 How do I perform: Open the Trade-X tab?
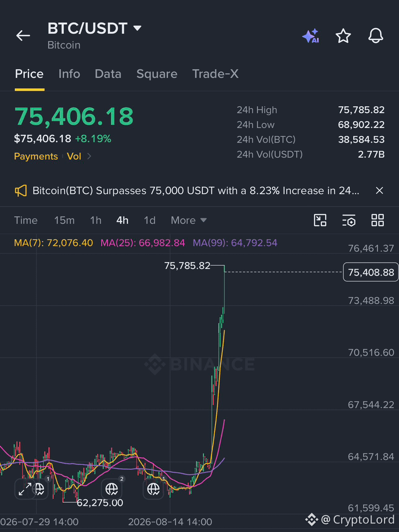point(215,74)
